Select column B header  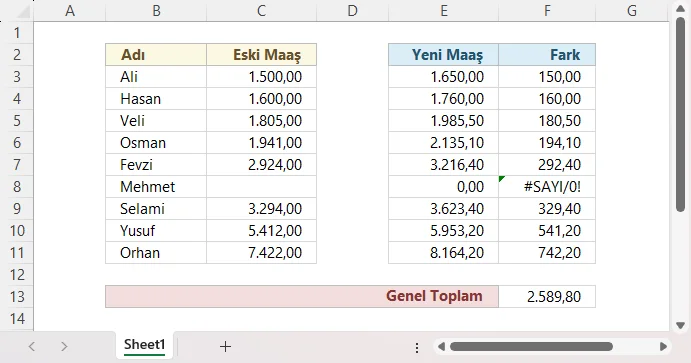[x=156, y=11]
